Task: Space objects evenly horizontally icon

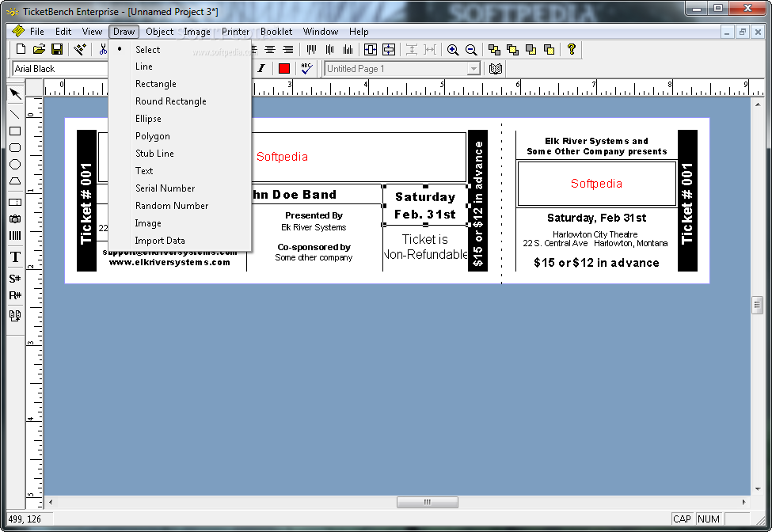Action: click(430, 49)
